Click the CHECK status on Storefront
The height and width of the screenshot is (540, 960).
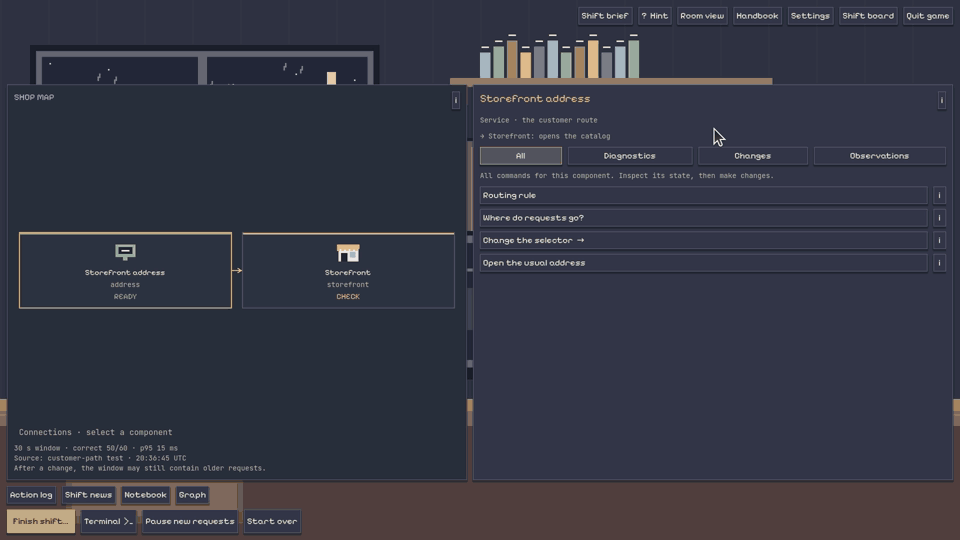point(348,296)
